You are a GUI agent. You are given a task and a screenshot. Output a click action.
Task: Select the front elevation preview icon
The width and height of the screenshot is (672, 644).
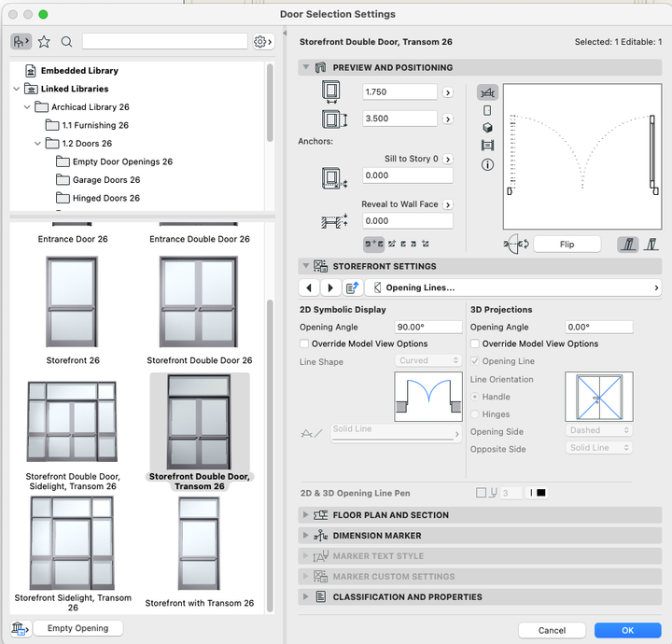coord(487,110)
